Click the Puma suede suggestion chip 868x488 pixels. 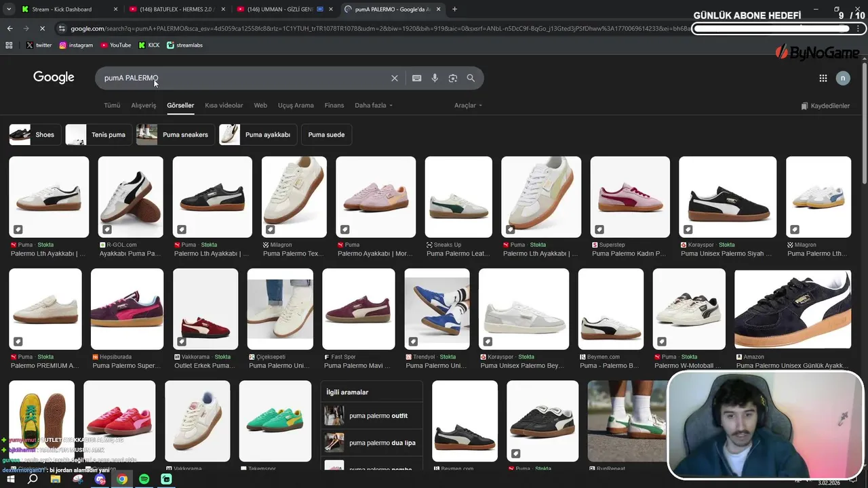[326, 135]
